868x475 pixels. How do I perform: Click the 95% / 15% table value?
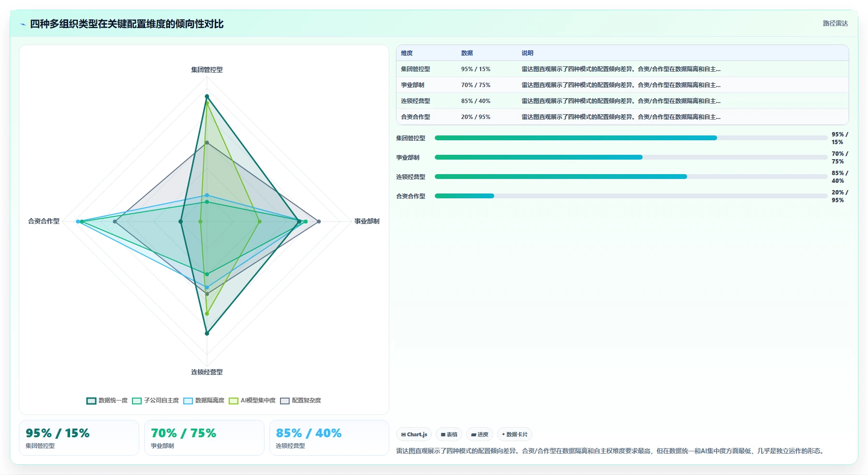[475, 69]
